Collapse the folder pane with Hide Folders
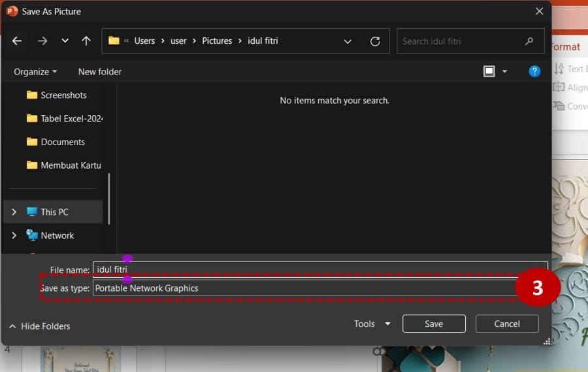 pos(39,326)
